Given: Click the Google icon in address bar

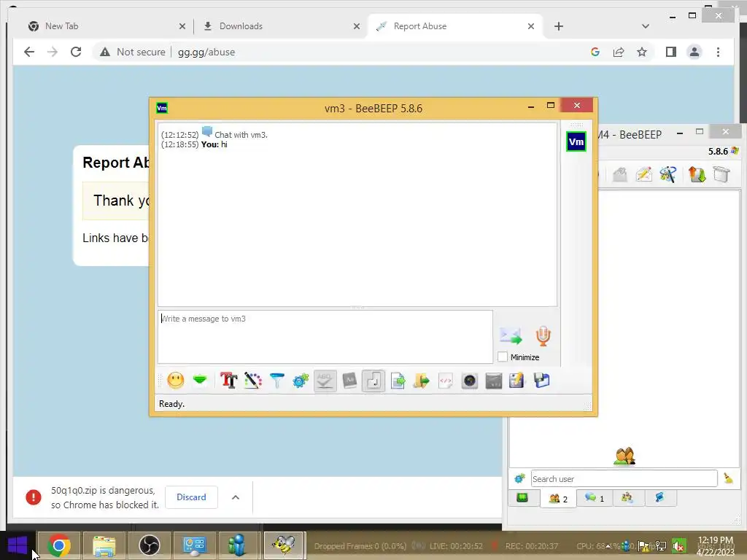Looking at the screenshot, I should click(x=595, y=52).
